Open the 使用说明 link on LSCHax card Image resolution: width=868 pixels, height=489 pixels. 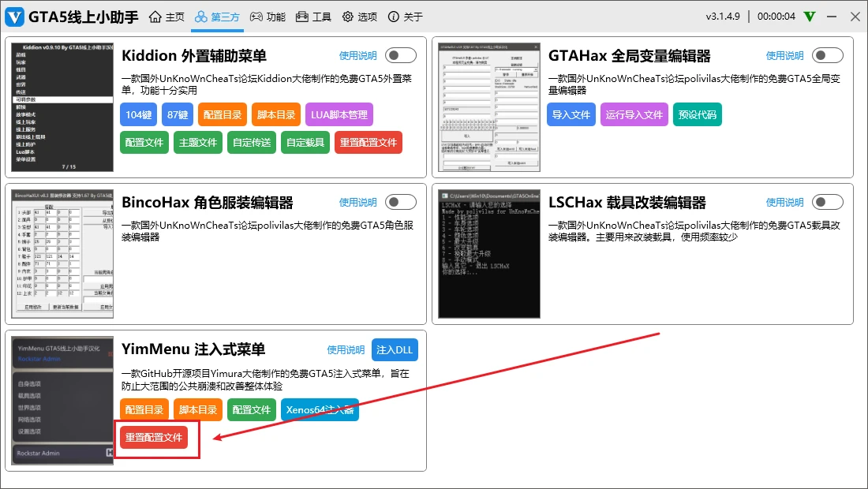[784, 202]
